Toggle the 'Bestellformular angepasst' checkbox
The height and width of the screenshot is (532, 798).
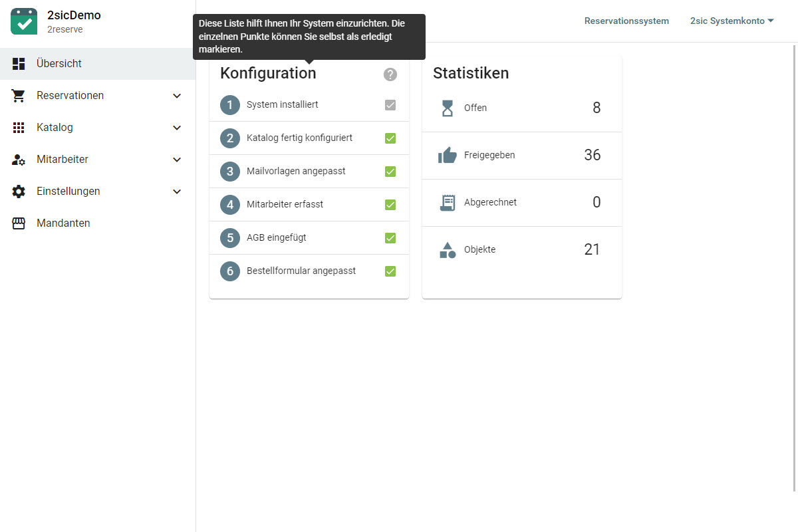coord(390,271)
